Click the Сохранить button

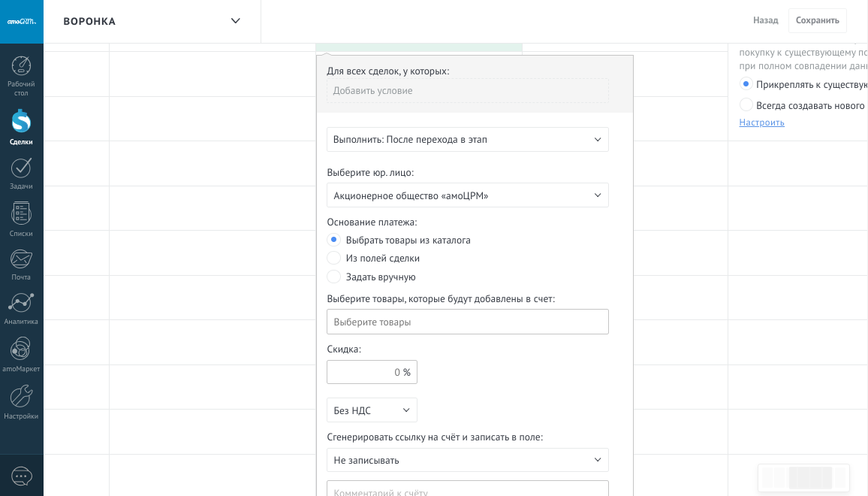pyautogui.click(x=817, y=21)
